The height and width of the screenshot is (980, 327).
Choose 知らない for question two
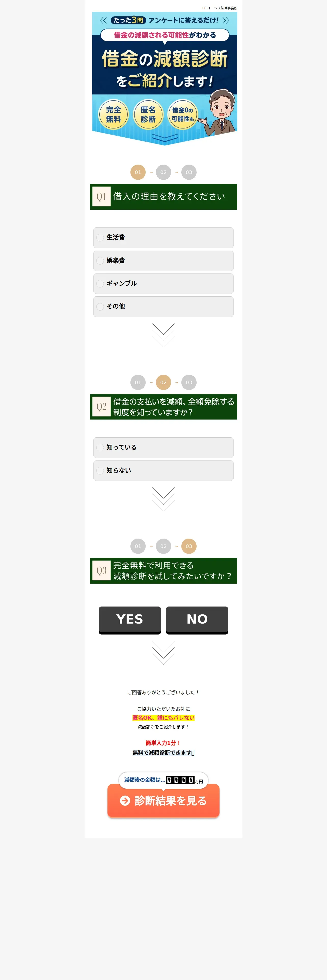point(163,471)
